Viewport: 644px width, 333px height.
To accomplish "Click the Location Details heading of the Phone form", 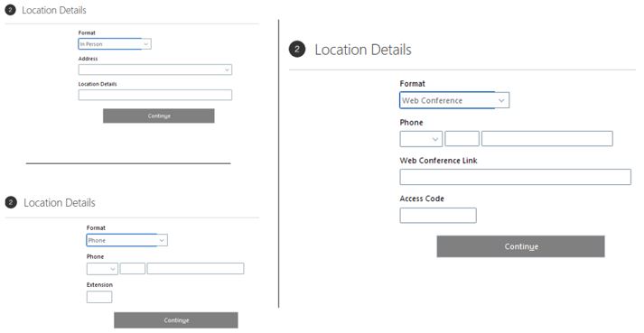I will point(59,202).
